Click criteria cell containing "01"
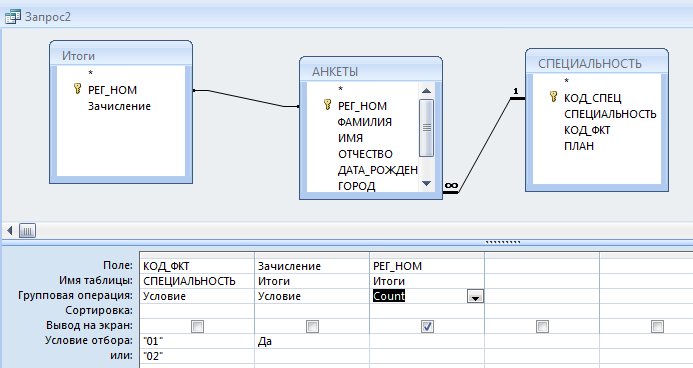 click(197, 341)
